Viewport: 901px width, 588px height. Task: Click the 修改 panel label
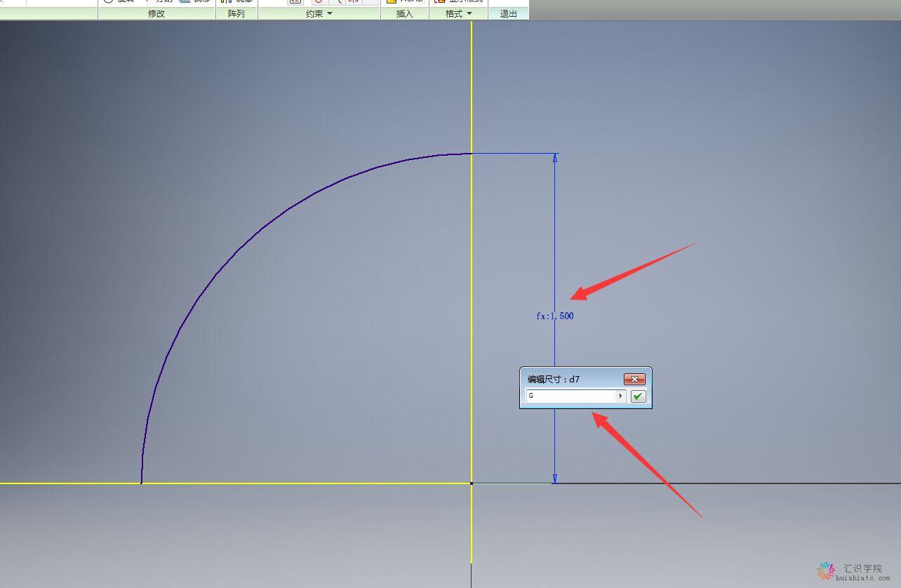click(x=156, y=13)
